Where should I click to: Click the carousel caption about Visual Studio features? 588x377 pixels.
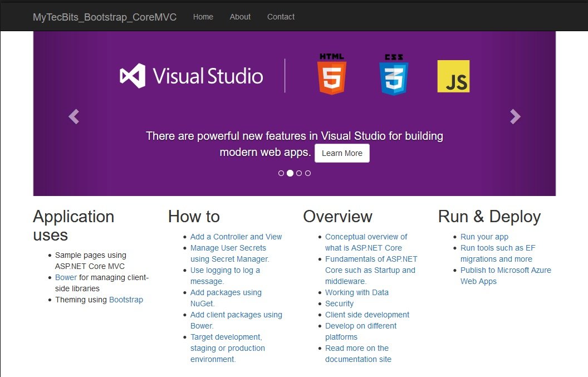295,144
